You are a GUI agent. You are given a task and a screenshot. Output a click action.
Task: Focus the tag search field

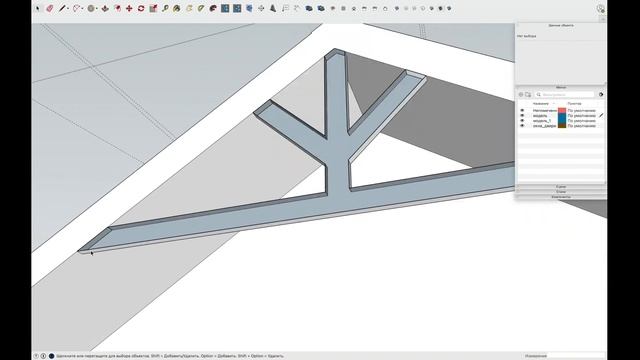point(564,95)
